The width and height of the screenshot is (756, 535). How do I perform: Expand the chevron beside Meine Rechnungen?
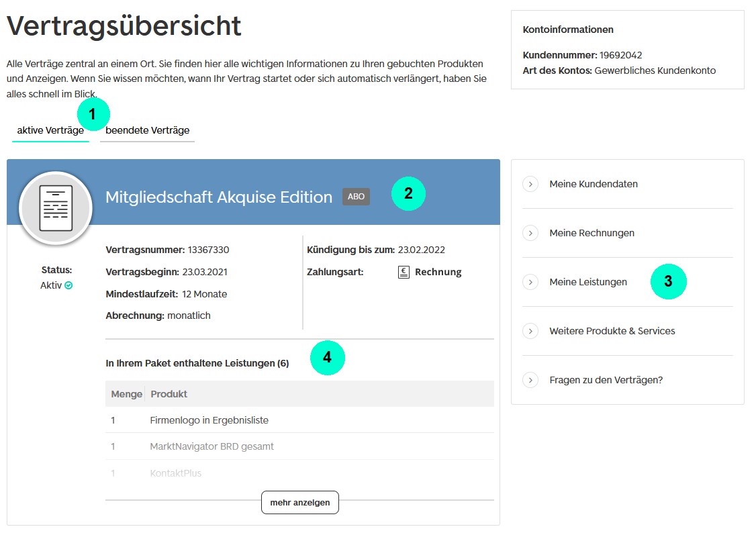[x=530, y=233]
